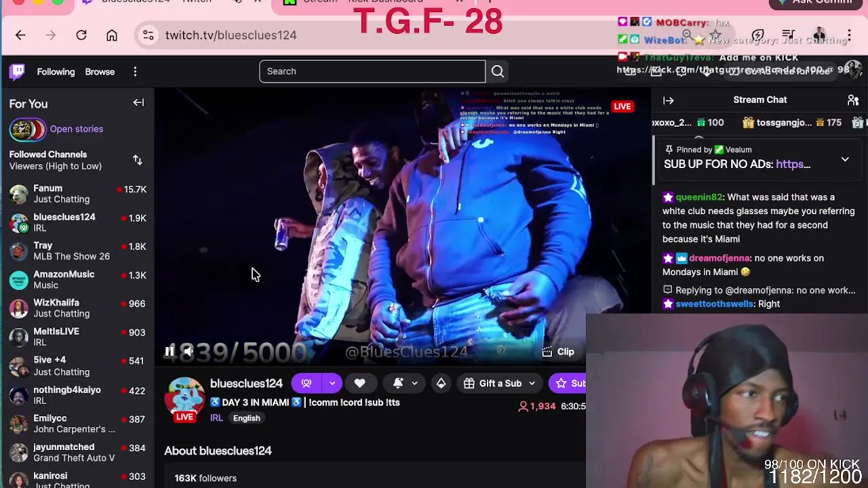Reload the page
This screenshot has width=868, height=488.
[81, 35]
